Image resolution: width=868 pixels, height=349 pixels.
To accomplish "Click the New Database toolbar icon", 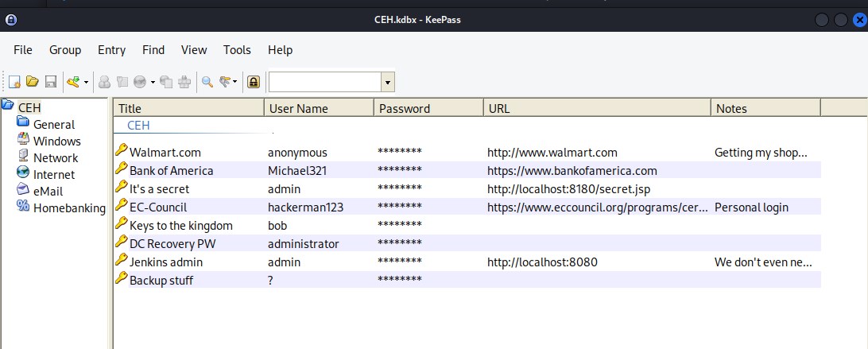I will [x=14, y=82].
